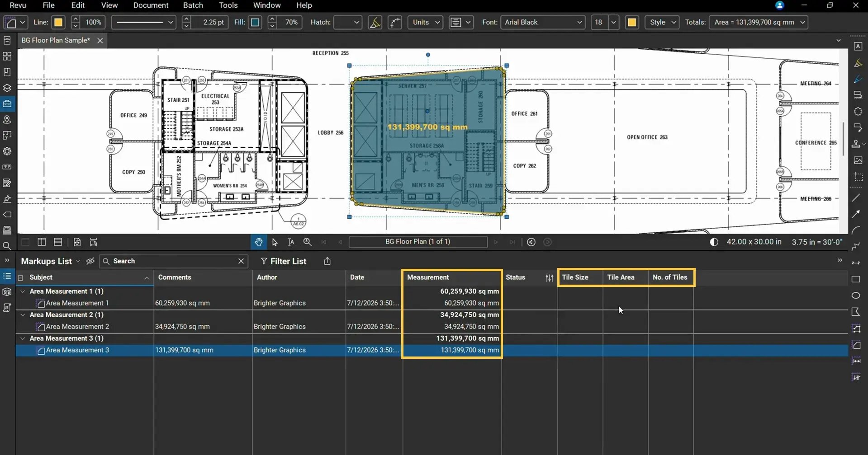Select the BG Floor Plan Sample tab
868x455 pixels.
coord(56,40)
